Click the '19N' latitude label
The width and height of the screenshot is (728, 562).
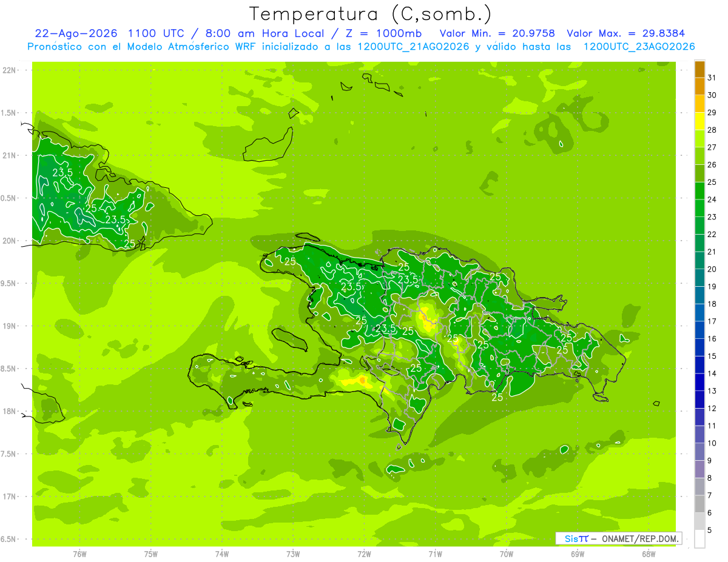point(9,326)
